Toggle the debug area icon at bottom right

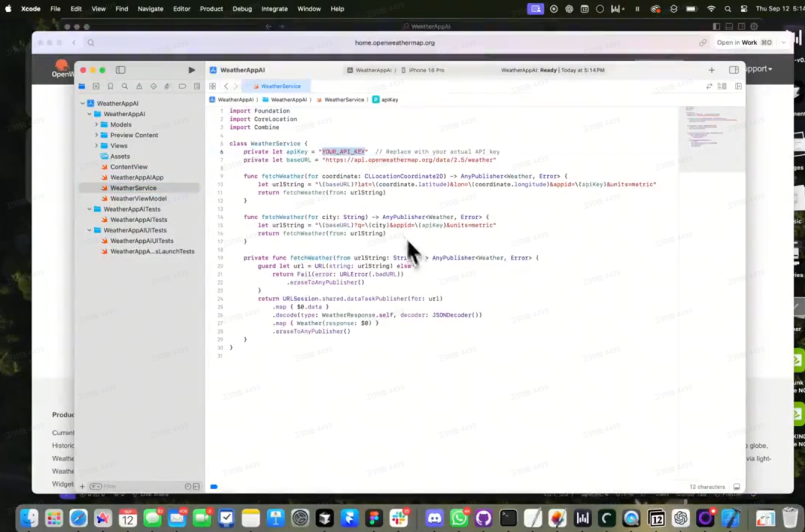tap(736, 487)
